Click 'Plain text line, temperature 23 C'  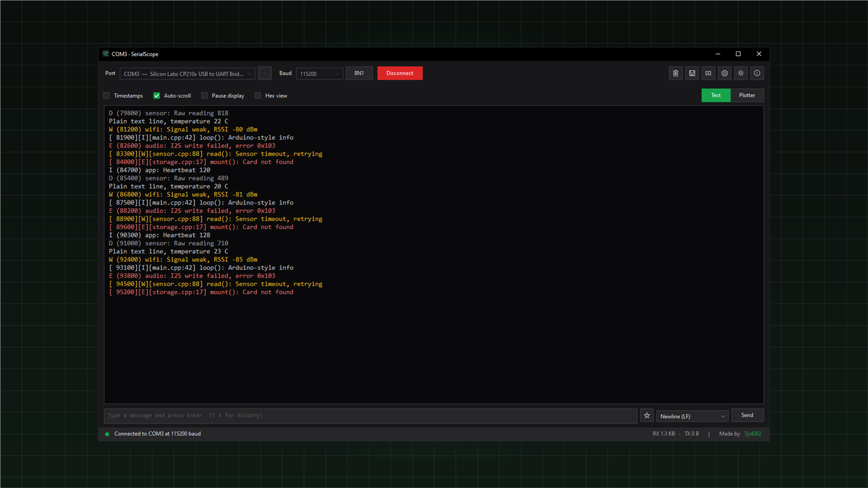168,251
